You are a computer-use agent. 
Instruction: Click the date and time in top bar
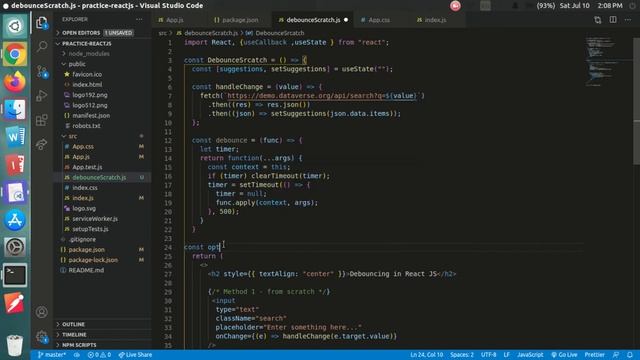point(591,6)
